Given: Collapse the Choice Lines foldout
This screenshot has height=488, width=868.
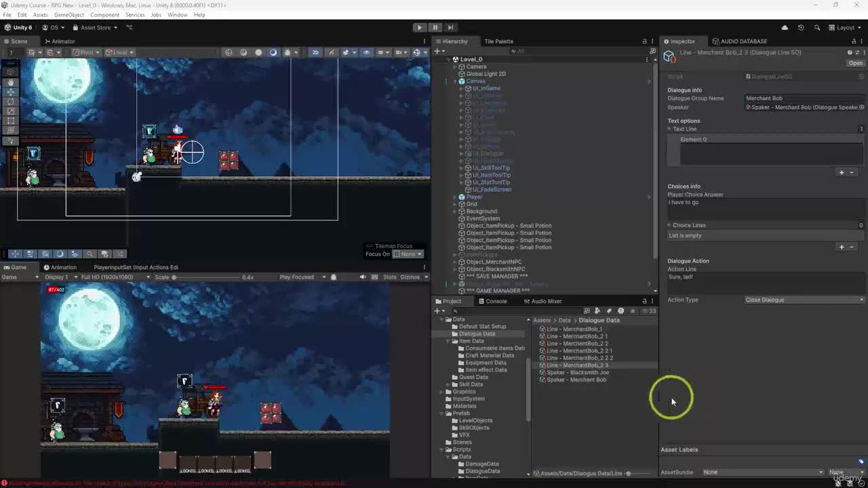Looking at the screenshot, I should 669,225.
